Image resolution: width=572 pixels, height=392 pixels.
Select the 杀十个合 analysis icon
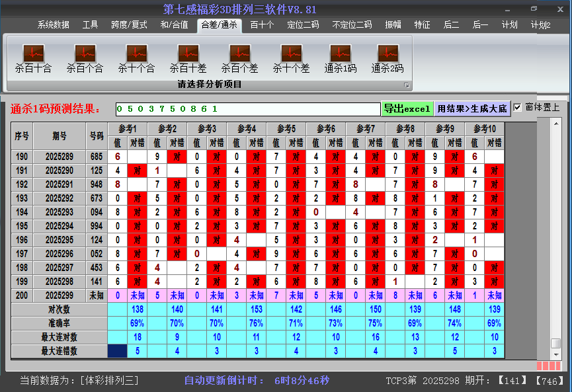click(136, 56)
